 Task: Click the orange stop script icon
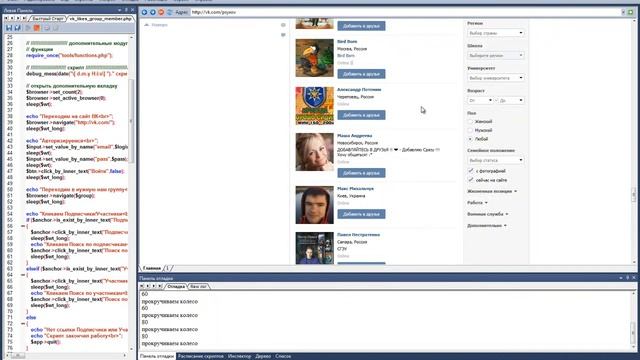[x=37, y=28]
